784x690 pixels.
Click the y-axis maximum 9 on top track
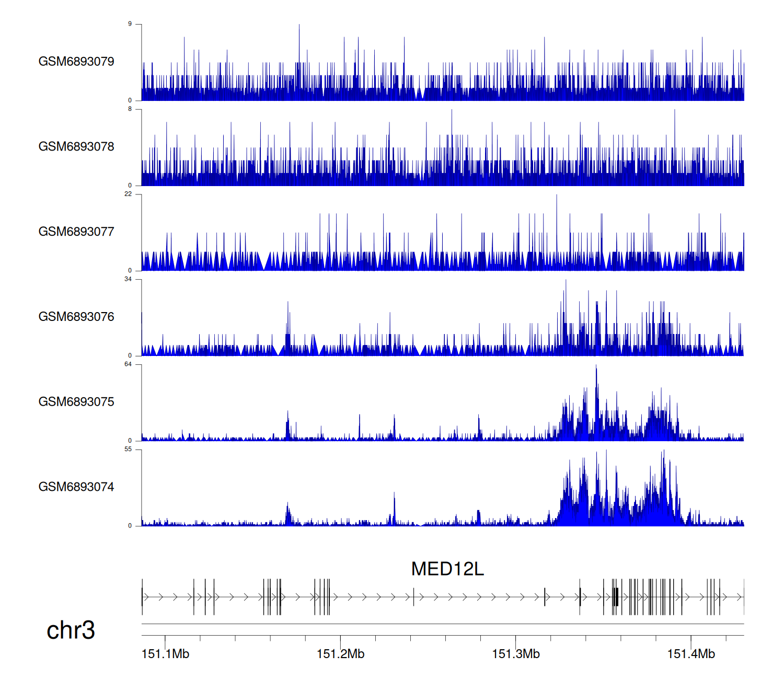[x=130, y=24]
